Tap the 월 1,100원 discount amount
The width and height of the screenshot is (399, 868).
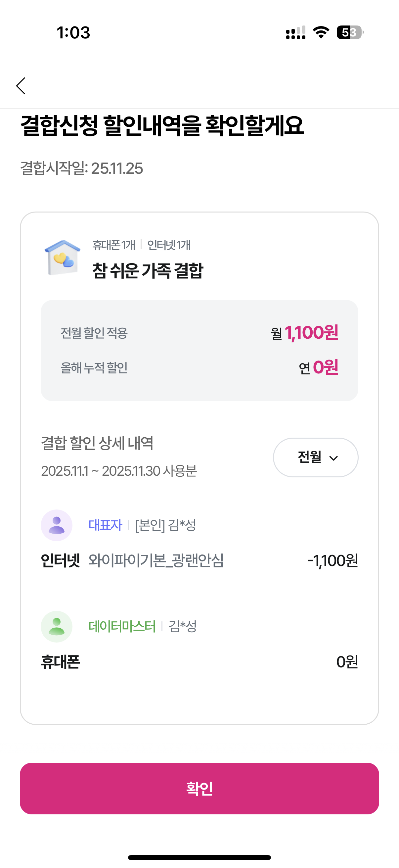coord(304,333)
